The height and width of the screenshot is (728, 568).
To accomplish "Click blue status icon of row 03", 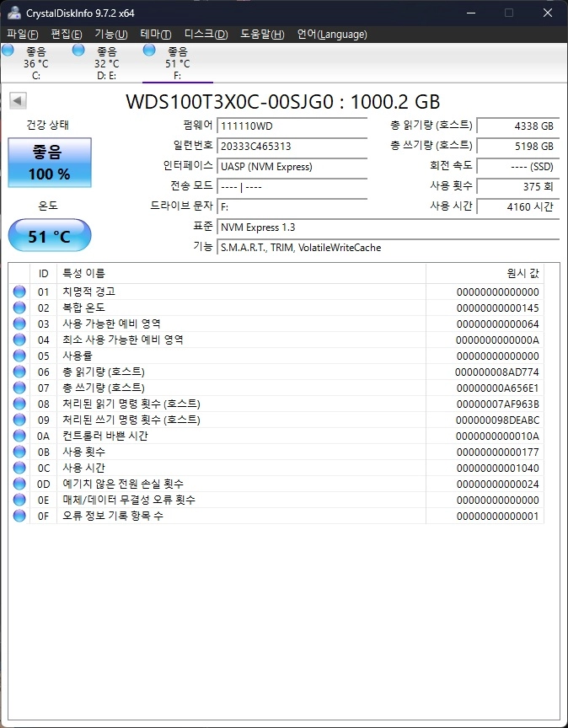I will [19, 324].
